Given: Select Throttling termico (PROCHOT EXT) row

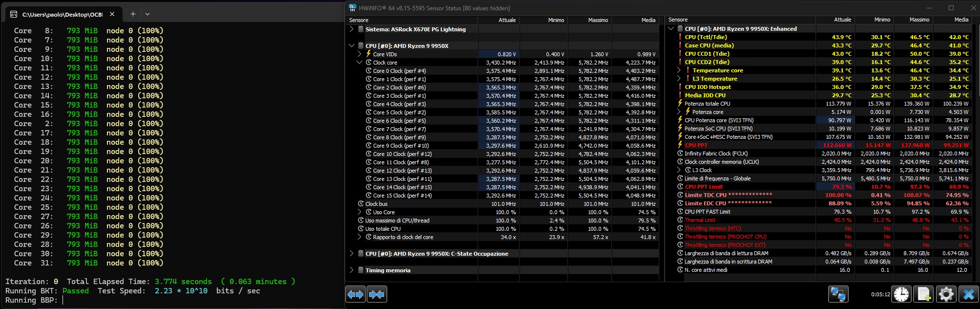Looking at the screenshot, I should coord(819,245).
